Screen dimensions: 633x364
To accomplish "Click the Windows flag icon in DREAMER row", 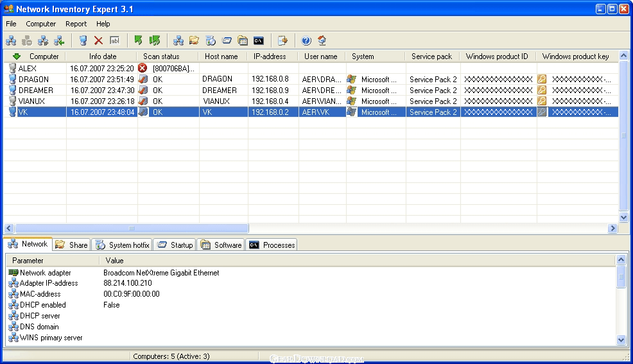I will pos(351,90).
